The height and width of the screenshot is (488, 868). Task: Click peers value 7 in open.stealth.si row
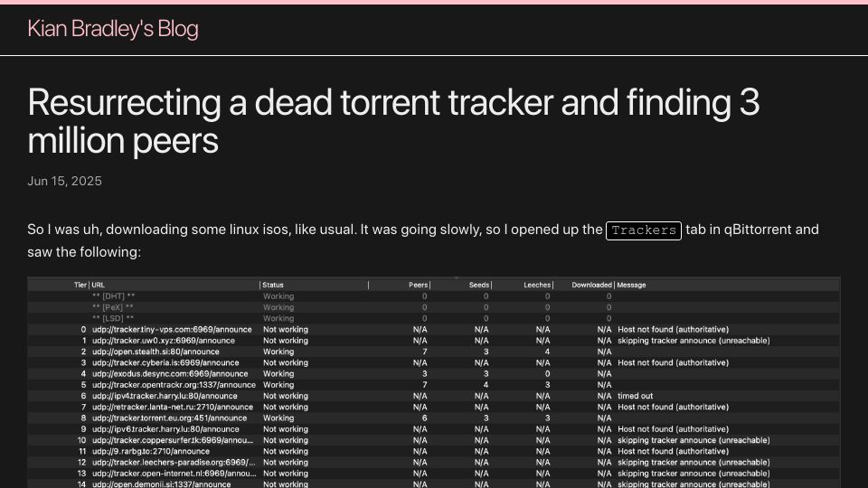(425, 352)
